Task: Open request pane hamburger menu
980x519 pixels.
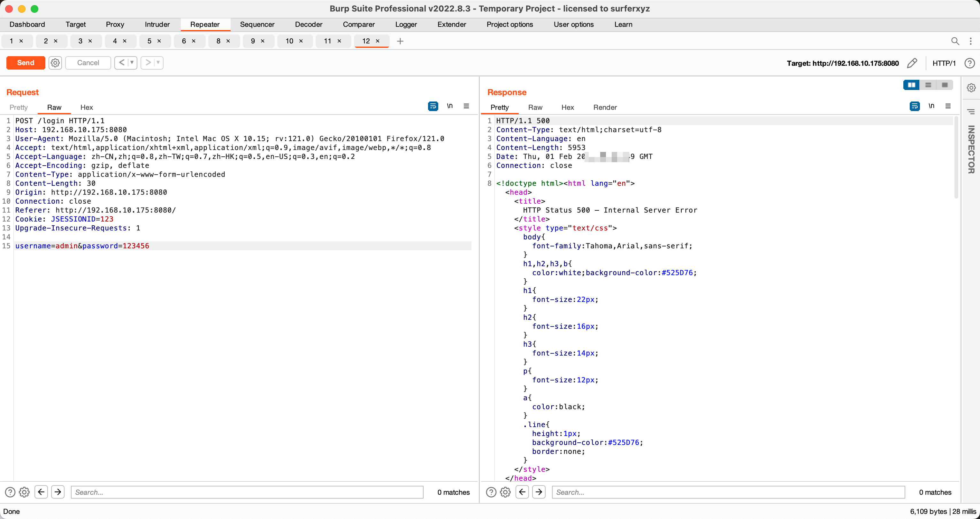Action: click(466, 106)
